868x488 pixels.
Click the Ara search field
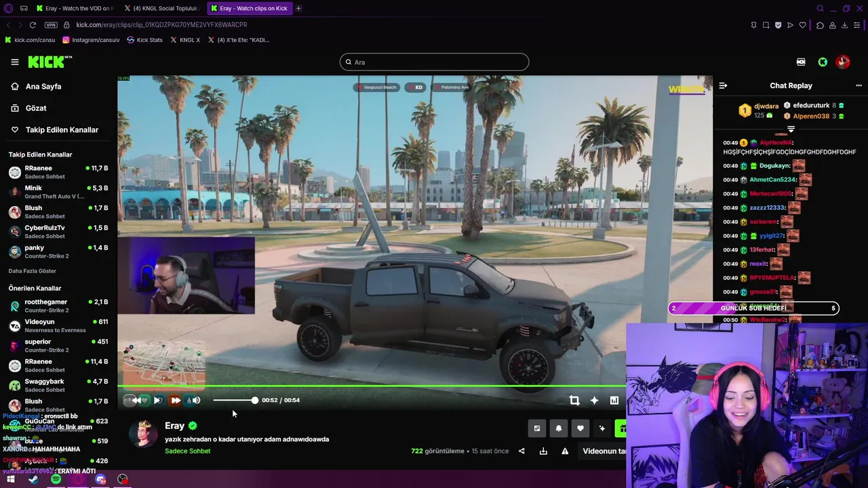(x=434, y=62)
